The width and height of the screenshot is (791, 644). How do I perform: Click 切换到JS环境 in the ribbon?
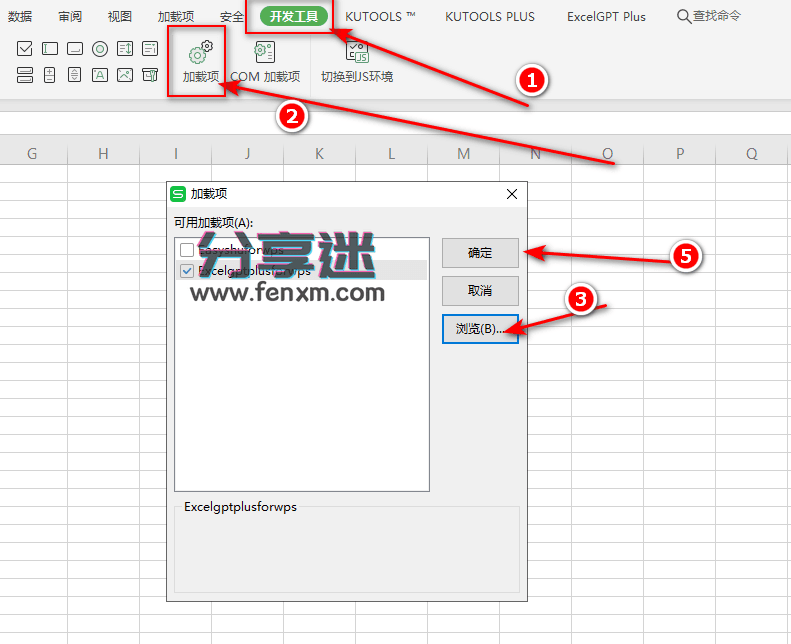(x=357, y=62)
